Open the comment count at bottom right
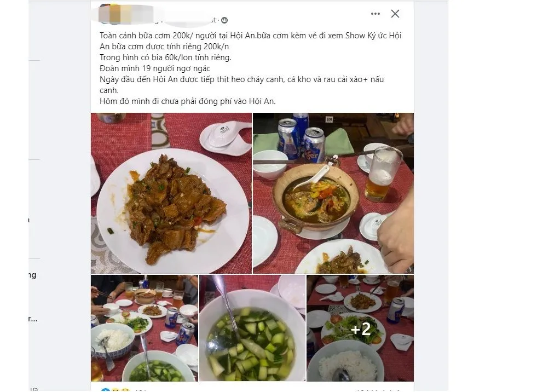The width and height of the screenshot is (543, 392). [x=378, y=390]
